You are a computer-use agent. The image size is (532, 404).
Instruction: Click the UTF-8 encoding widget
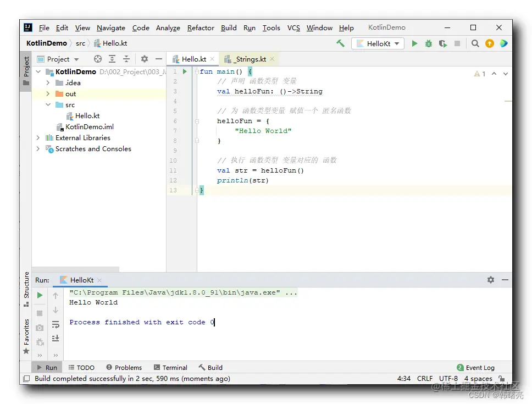point(448,379)
